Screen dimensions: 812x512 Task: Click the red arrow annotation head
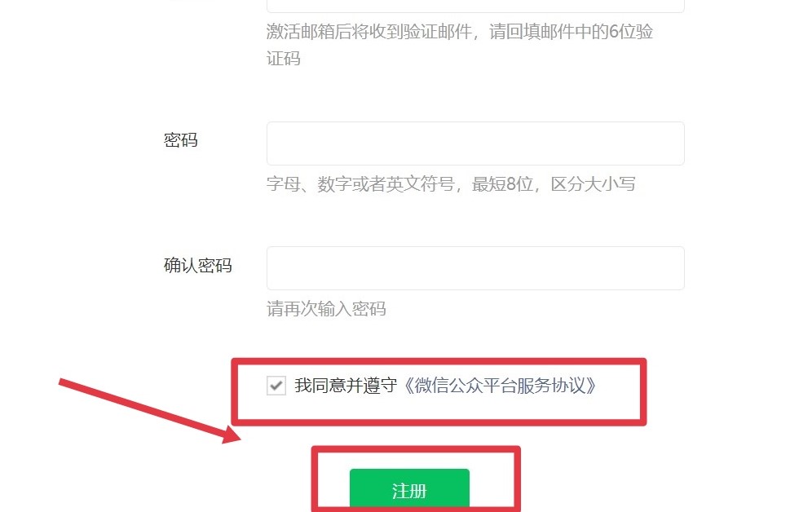pyautogui.click(x=232, y=435)
